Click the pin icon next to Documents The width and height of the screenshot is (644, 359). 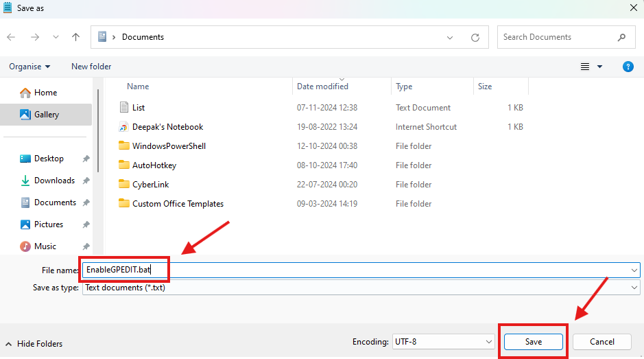(86, 202)
